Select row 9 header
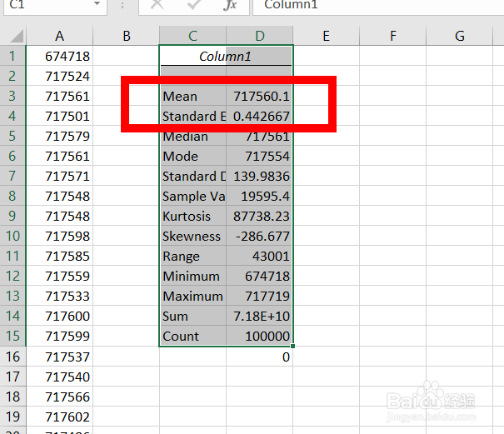Image resolution: width=504 pixels, height=434 pixels. [x=12, y=217]
